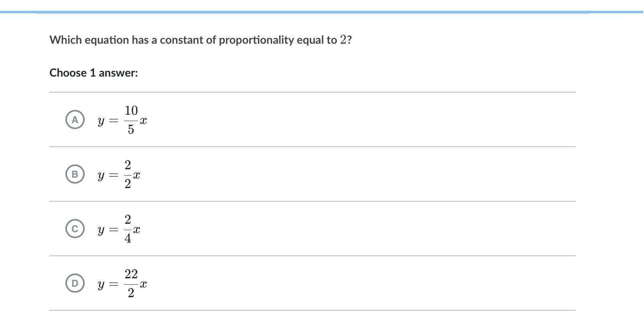This screenshot has width=644, height=322.
Task: Click the blue progress bar at top
Action: click(x=322, y=12)
